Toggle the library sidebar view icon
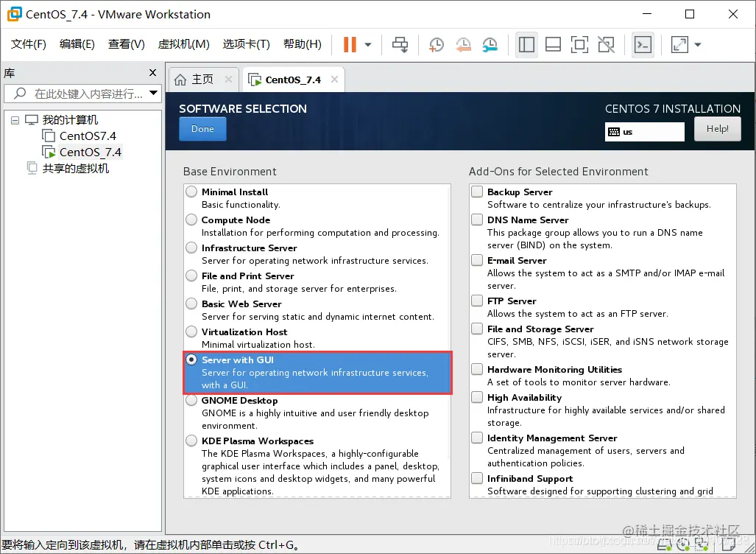The image size is (756, 554). coord(526,44)
